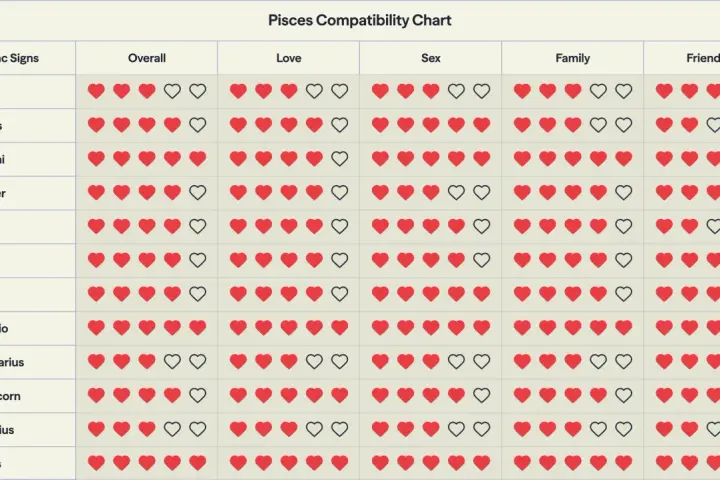Viewport: 720px width, 480px height.
Task: Click the empty heart in Capricorn row's Overall column
Action: click(197, 395)
